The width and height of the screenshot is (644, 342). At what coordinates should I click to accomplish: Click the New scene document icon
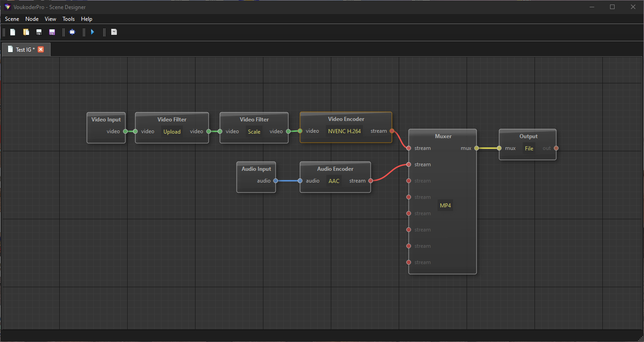coord(13,32)
